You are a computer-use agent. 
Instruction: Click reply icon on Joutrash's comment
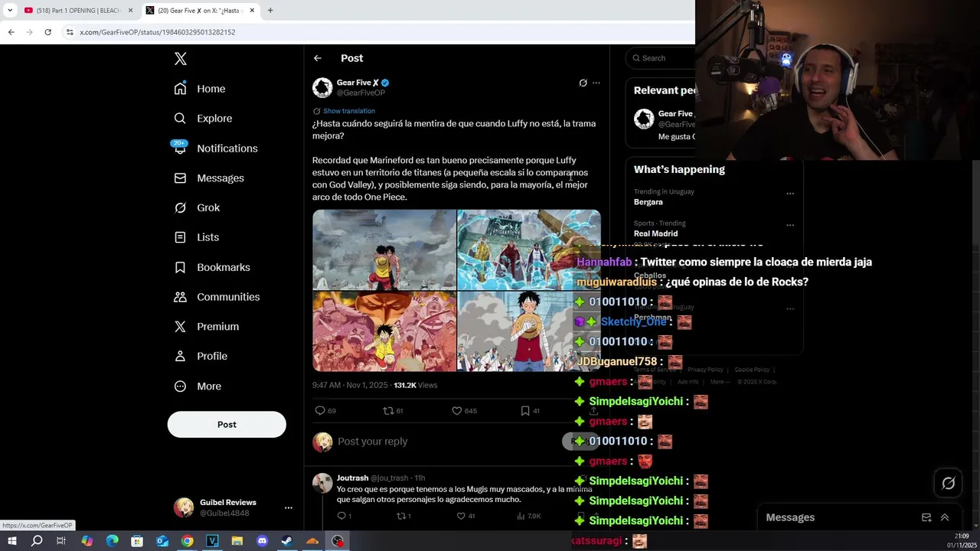(341, 516)
